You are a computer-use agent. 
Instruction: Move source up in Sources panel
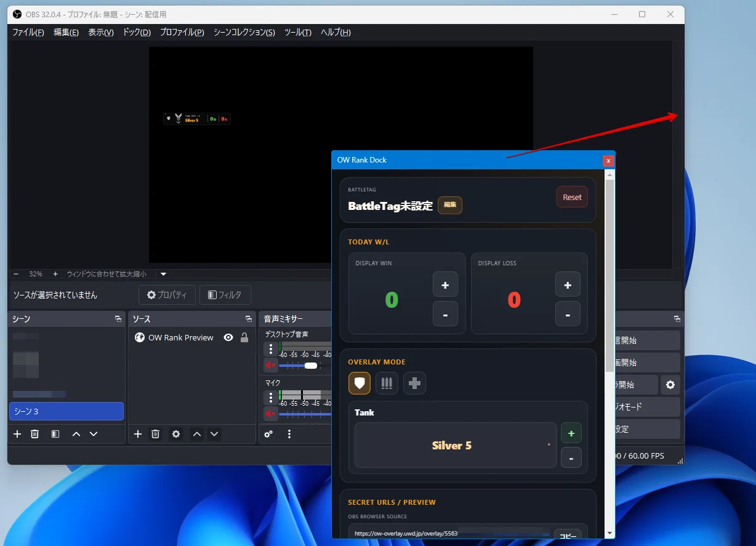[197, 434]
